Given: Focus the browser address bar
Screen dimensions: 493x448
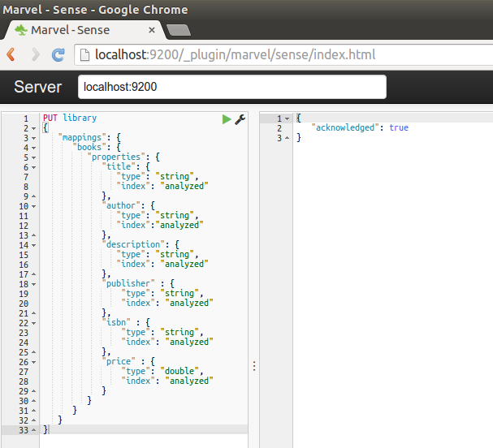Looking at the screenshot, I should pos(283,54).
